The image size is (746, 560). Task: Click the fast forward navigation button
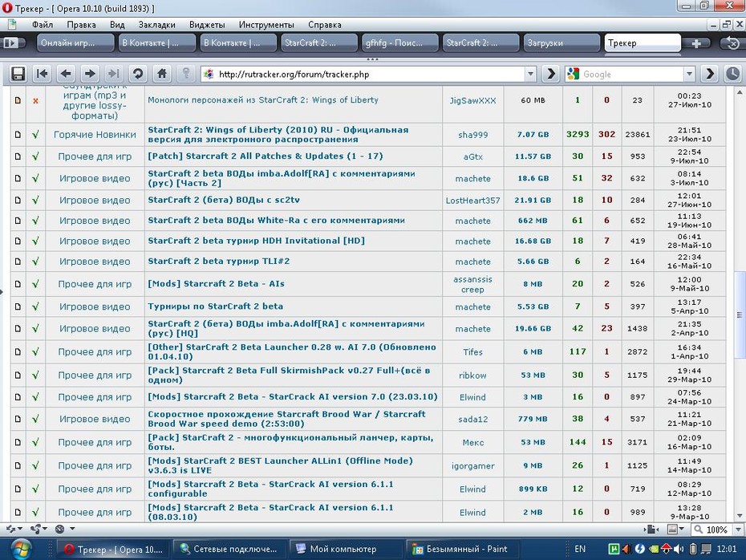click(x=113, y=74)
